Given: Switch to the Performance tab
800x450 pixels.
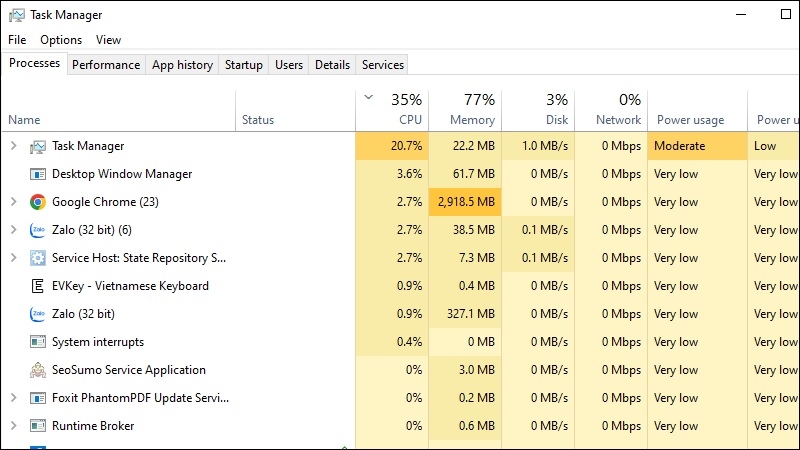Looking at the screenshot, I should pos(106,65).
